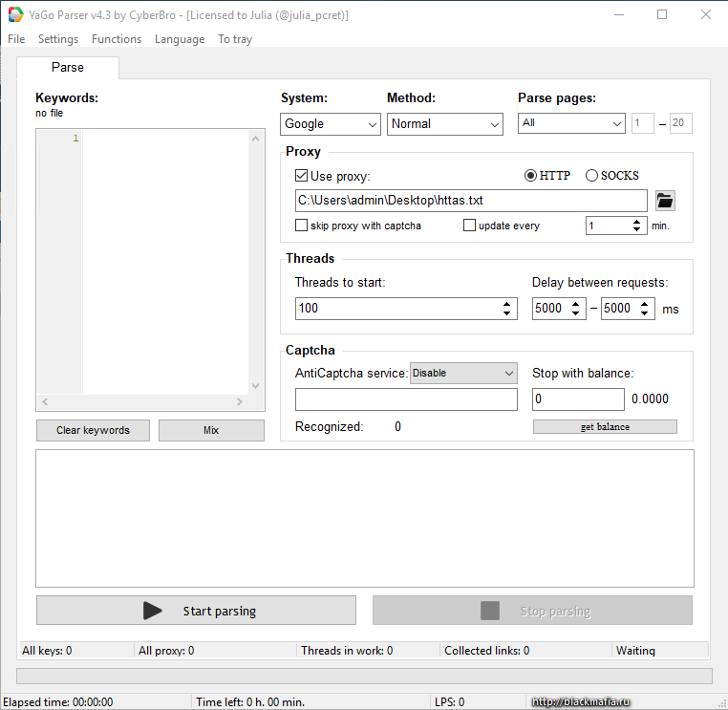Decrease the maximum delay between requests
Image resolution: width=728 pixels, height=710 pixels.
(x=645, y=313)
